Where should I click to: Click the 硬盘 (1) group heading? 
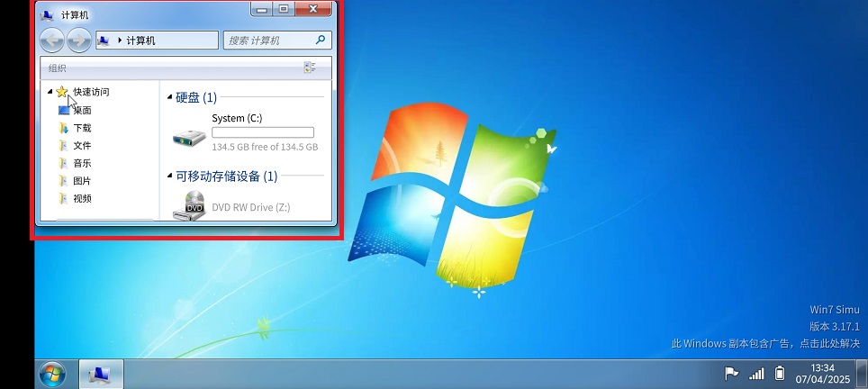(196, 97)
